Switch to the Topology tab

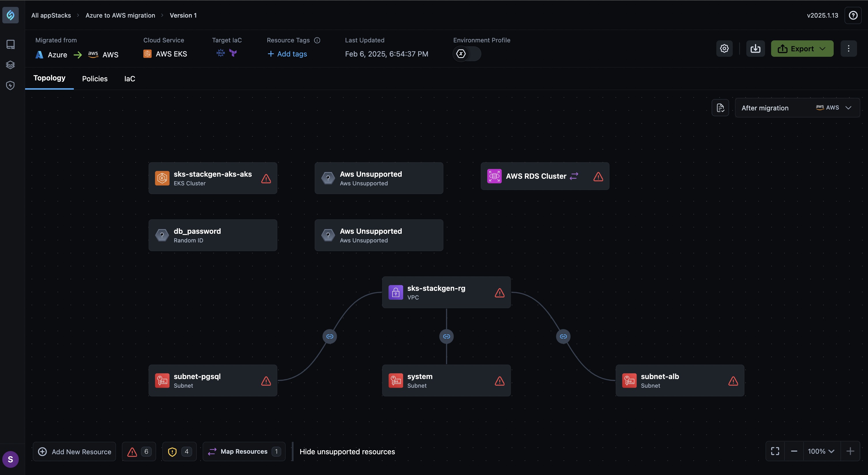click(49, 78)
